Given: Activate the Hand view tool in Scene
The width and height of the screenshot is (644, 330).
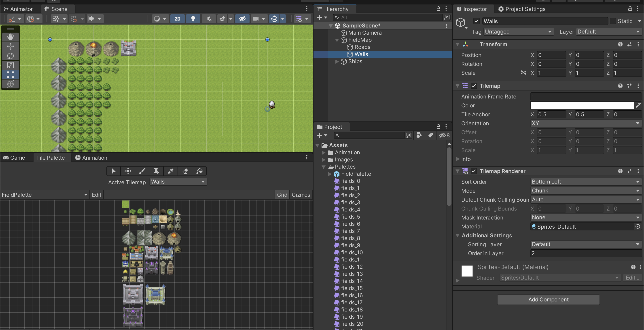Looking at the screenshot, I should click(10, 37).
